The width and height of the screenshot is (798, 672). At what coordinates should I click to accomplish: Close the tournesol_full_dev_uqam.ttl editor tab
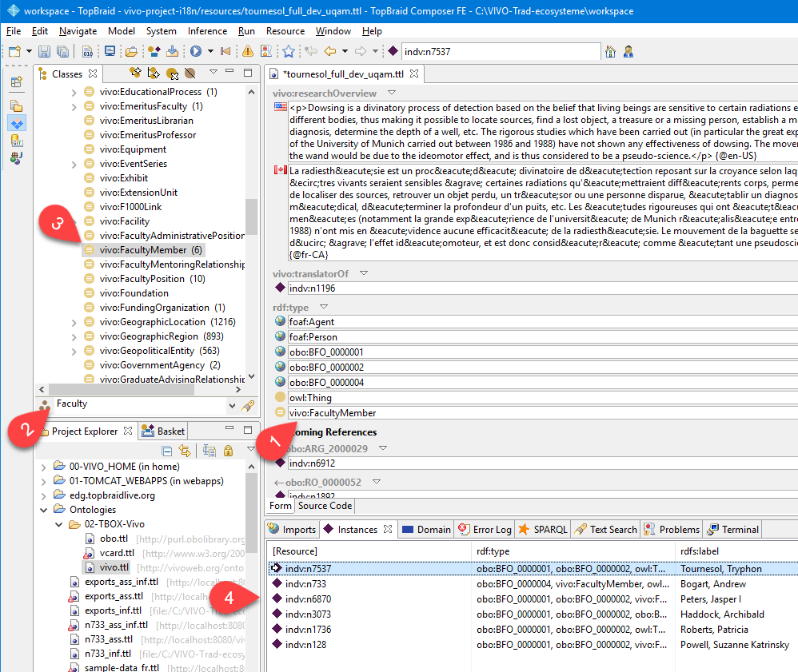coord(414,74)
